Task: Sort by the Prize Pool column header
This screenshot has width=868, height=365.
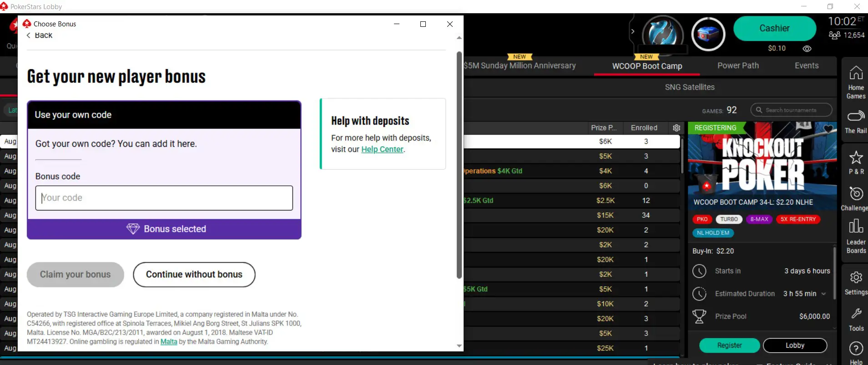Action: [604, 128]
